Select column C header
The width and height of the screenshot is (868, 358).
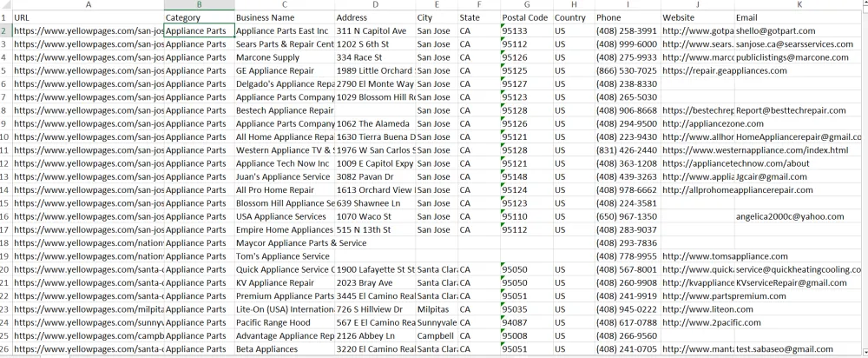[285, 4]
